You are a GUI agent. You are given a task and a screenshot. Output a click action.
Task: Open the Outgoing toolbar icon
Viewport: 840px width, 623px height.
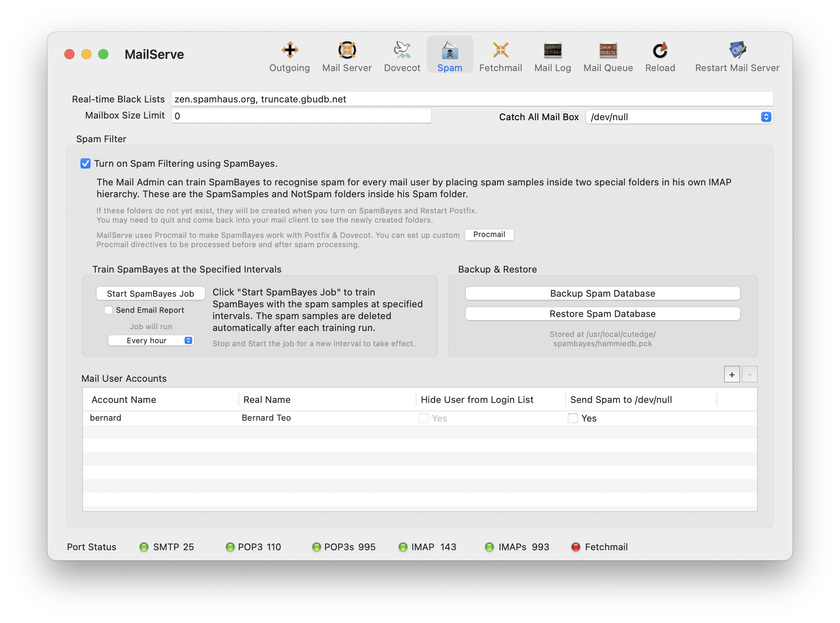[x=290, y=50]
